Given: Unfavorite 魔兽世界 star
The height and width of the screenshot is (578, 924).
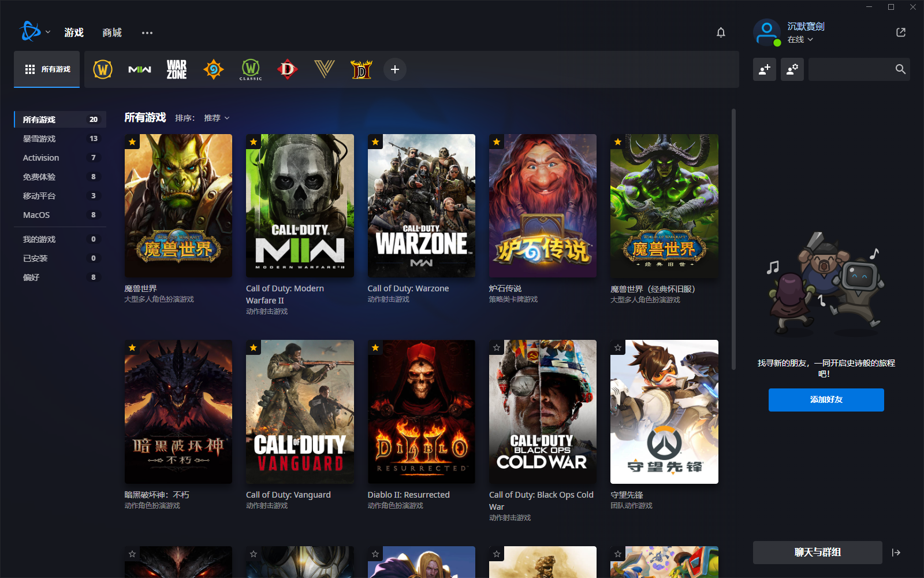Looking at the screenshot, I should [132, 142].
